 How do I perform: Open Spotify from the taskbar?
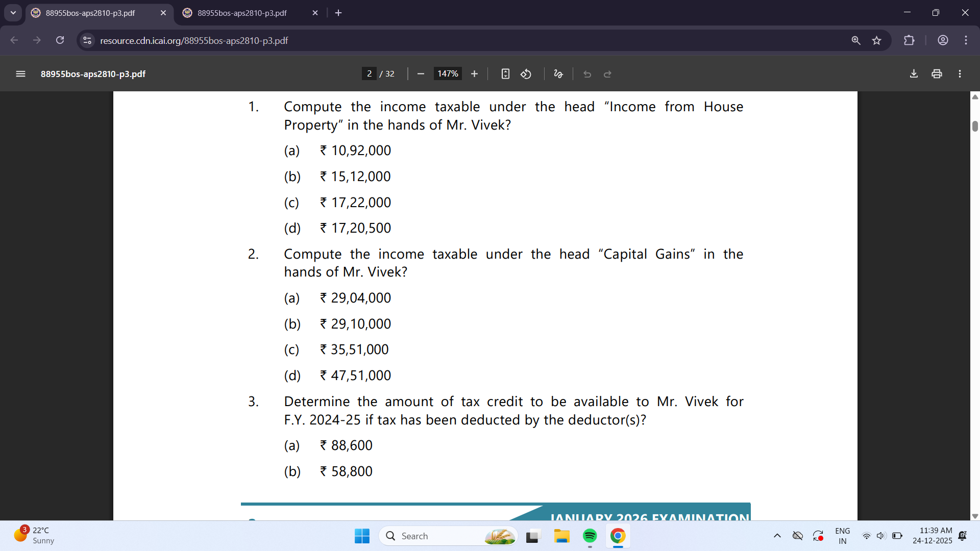(590, 536)
